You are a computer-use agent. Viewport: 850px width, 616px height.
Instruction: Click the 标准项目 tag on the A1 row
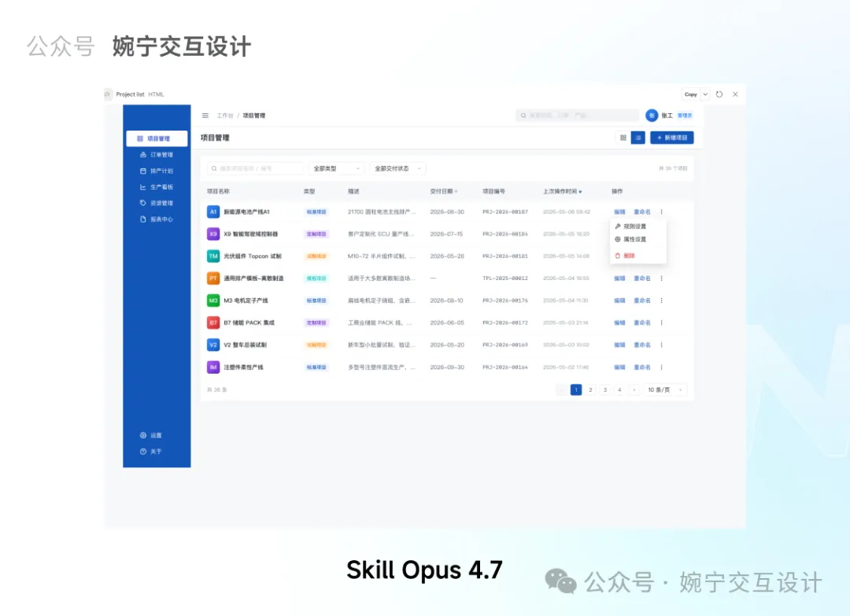pyautogui.click(x=316, y=212)
